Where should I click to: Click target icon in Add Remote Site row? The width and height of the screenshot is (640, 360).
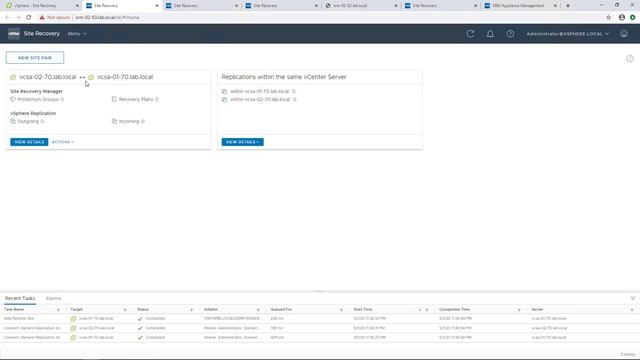(x=73, y=318)
